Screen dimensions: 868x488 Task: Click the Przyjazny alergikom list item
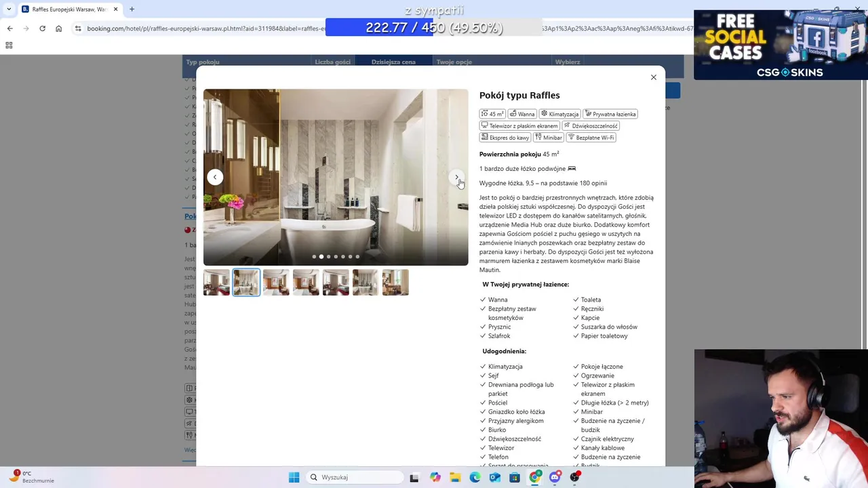tap(515, 421)
